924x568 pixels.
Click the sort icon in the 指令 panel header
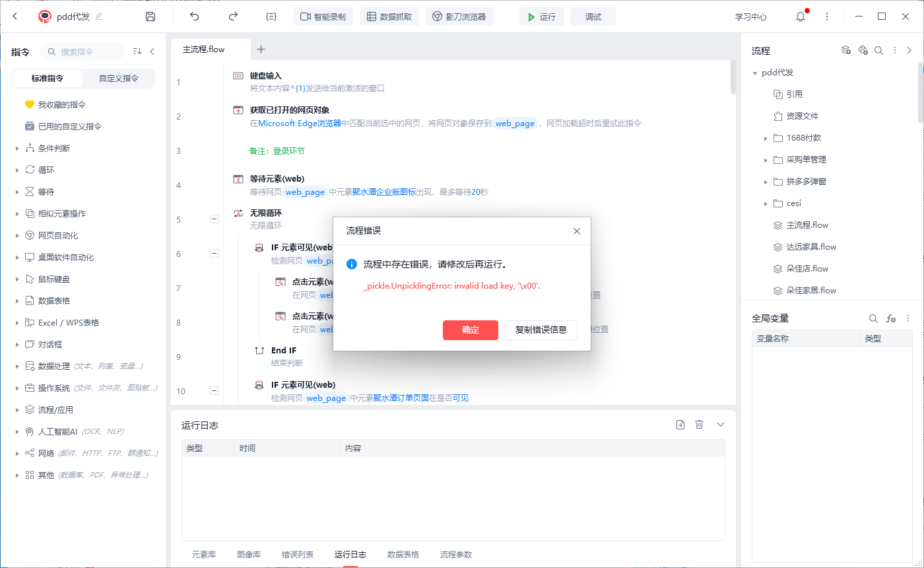[137, 51]
